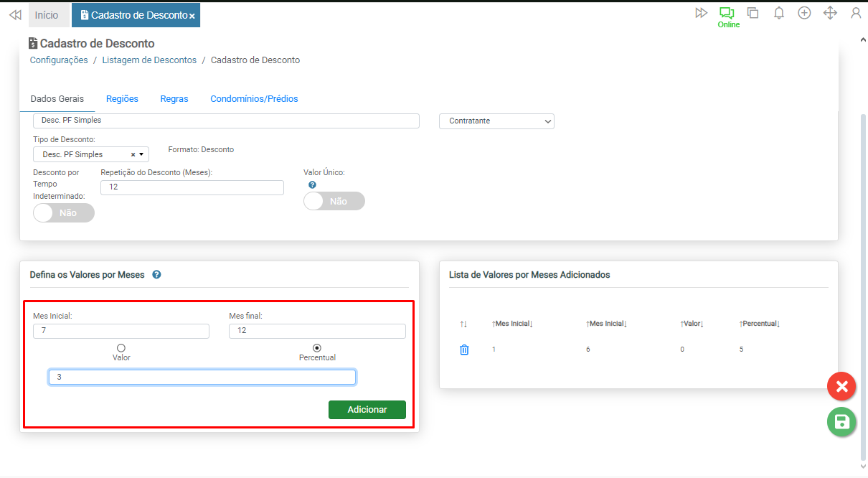Screen dimensions: 868x478
Task: Click the green floppy disk save icon
Action: tap(841, 422)
